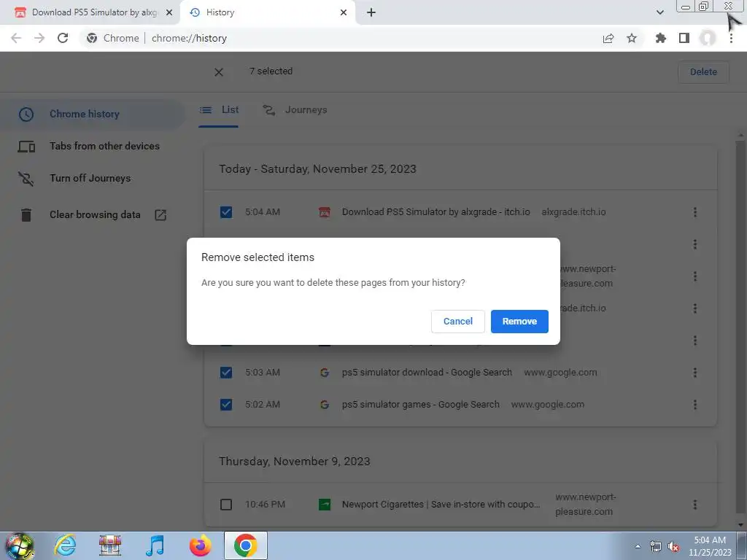The height and width of the screenshot is (560, 747).
Task: Open a new tab with plus button
Action: (371, 12)
